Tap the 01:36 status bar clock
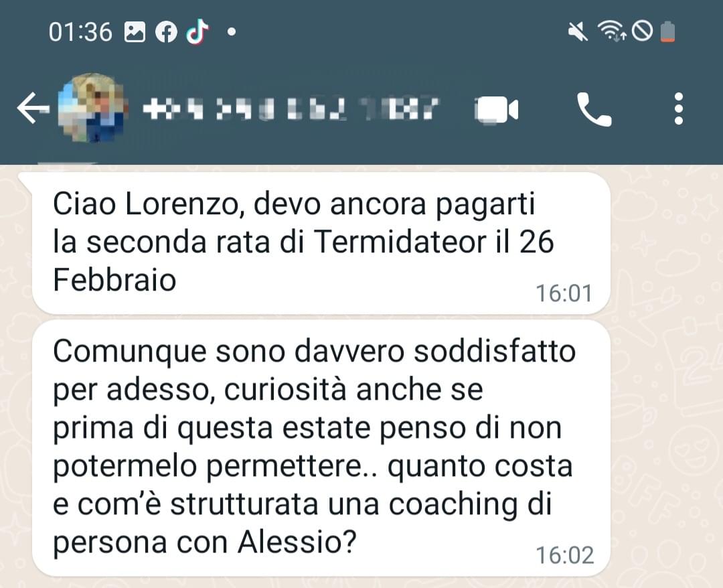This screenshot has height=588, width=723. 80,32
